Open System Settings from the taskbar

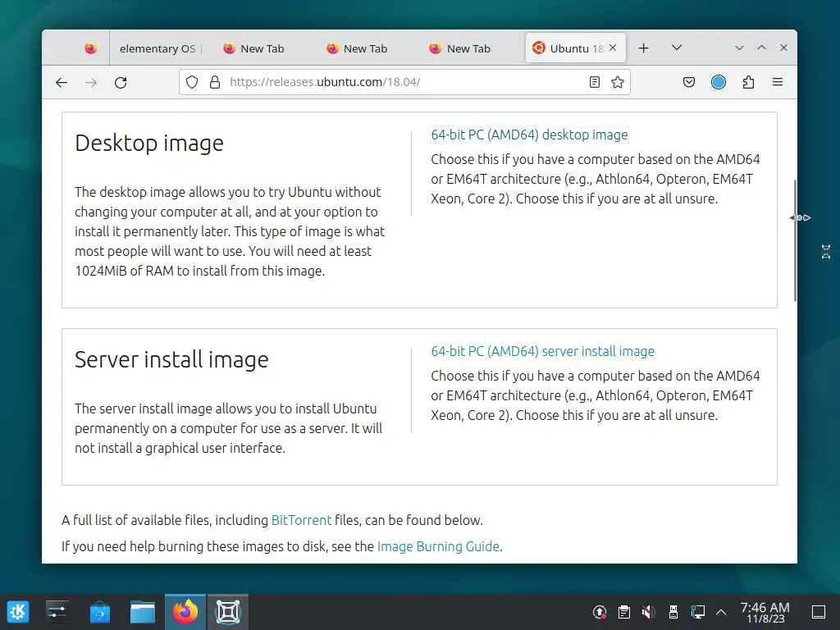click(57, 611)
